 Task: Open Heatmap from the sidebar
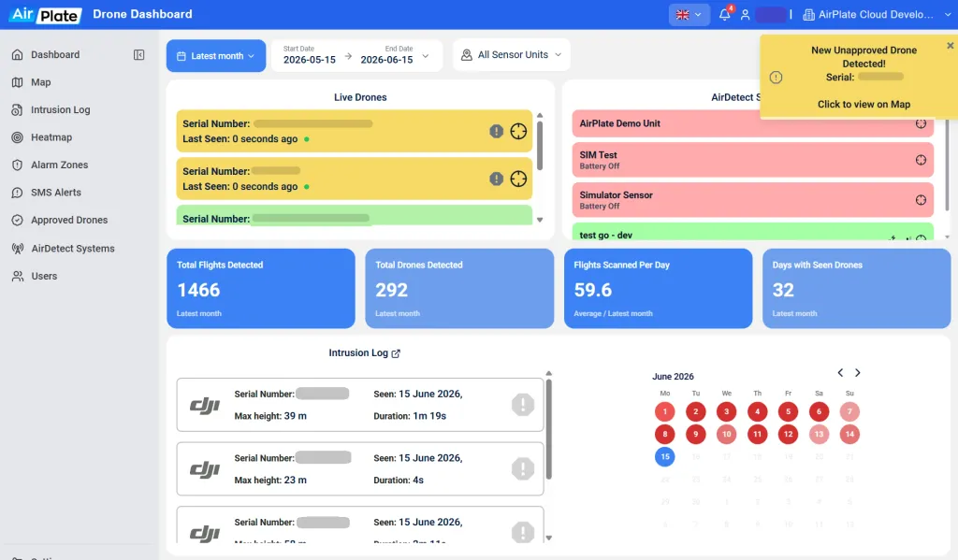41,136
